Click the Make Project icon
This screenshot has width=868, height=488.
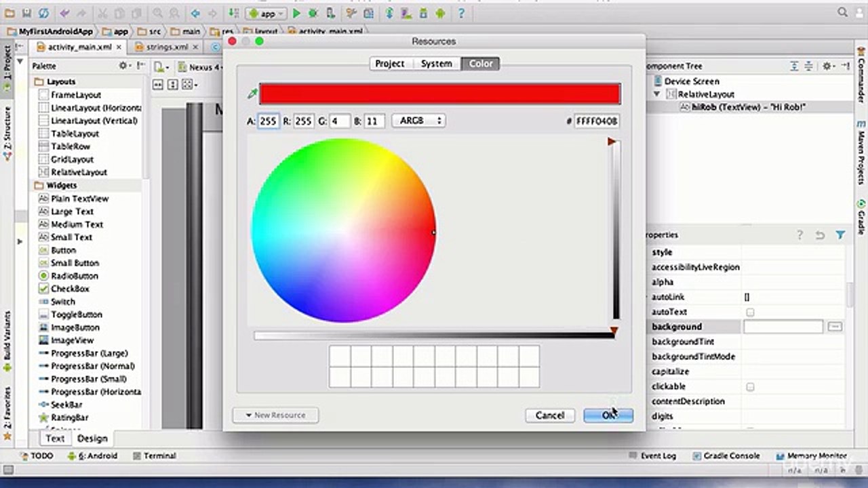[234, 13]
